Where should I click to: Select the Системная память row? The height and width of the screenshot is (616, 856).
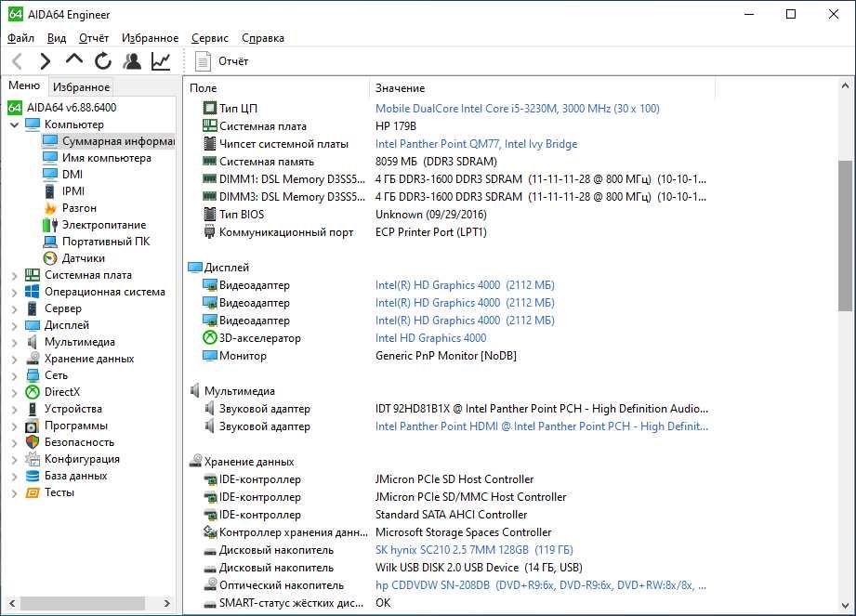(448, 162)
